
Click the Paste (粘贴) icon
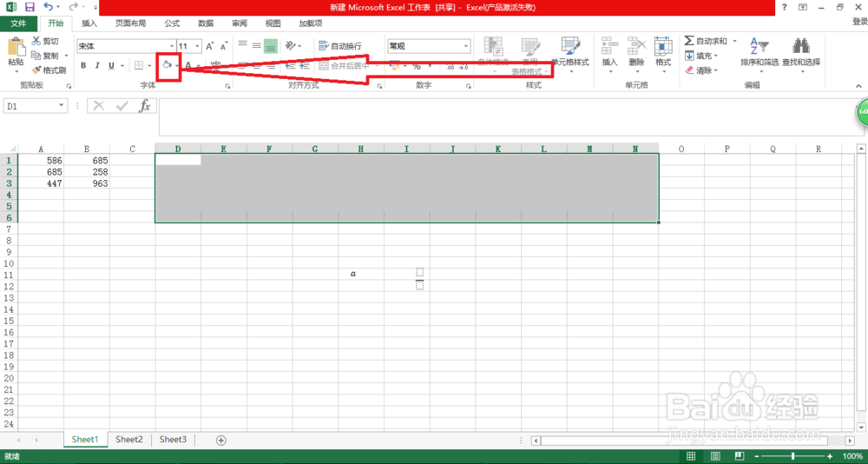16,49
